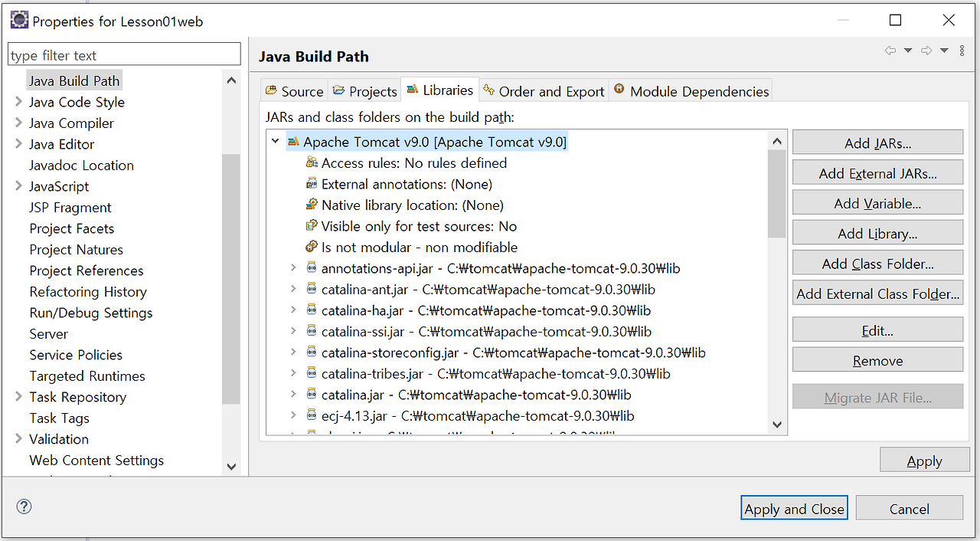Click Apply and Close

point(794,507)
